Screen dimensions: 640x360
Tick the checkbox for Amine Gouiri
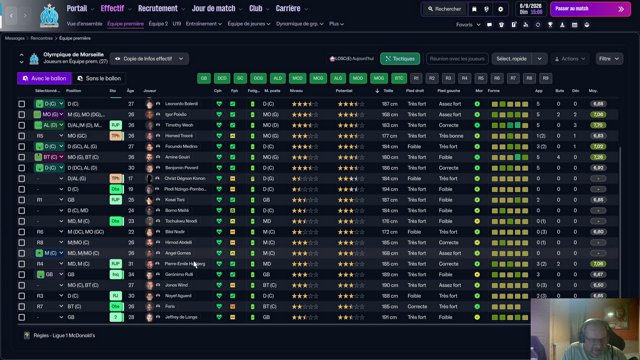[22, 157]
